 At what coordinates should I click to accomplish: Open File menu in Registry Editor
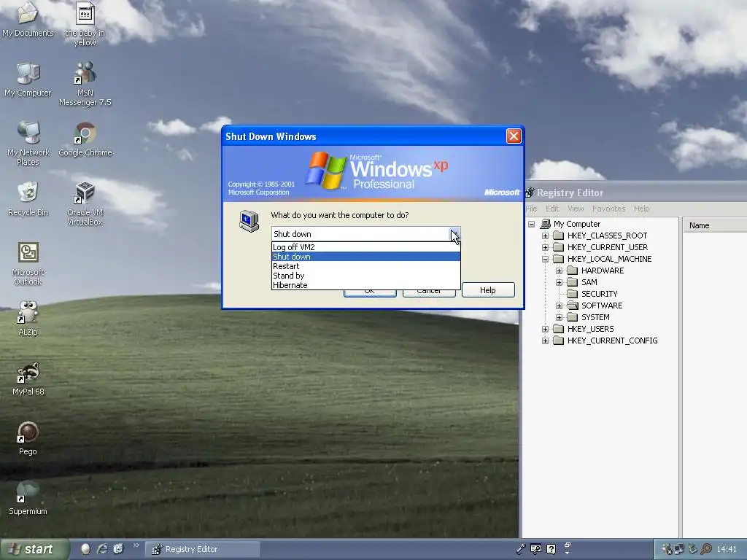(x=532, y=209)
